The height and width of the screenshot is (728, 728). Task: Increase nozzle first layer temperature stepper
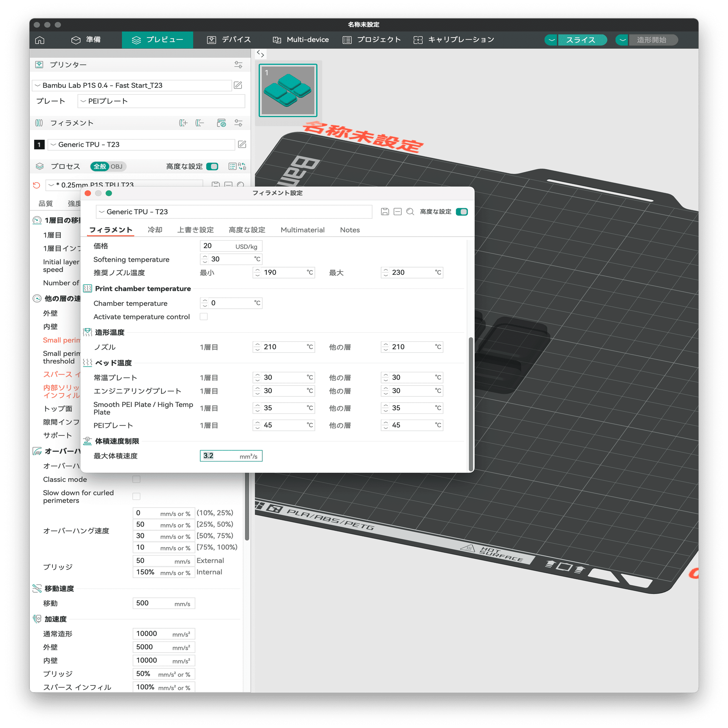(x=258, y=344)
